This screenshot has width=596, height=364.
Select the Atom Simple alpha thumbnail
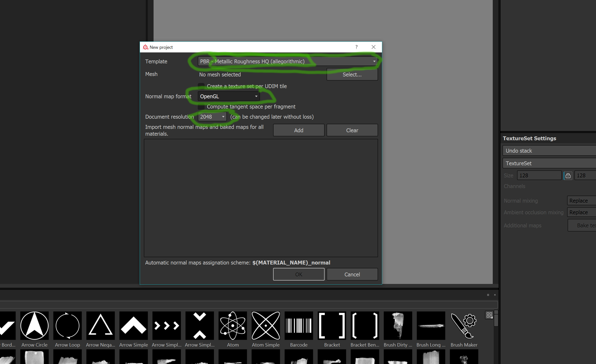click(266, 326)
